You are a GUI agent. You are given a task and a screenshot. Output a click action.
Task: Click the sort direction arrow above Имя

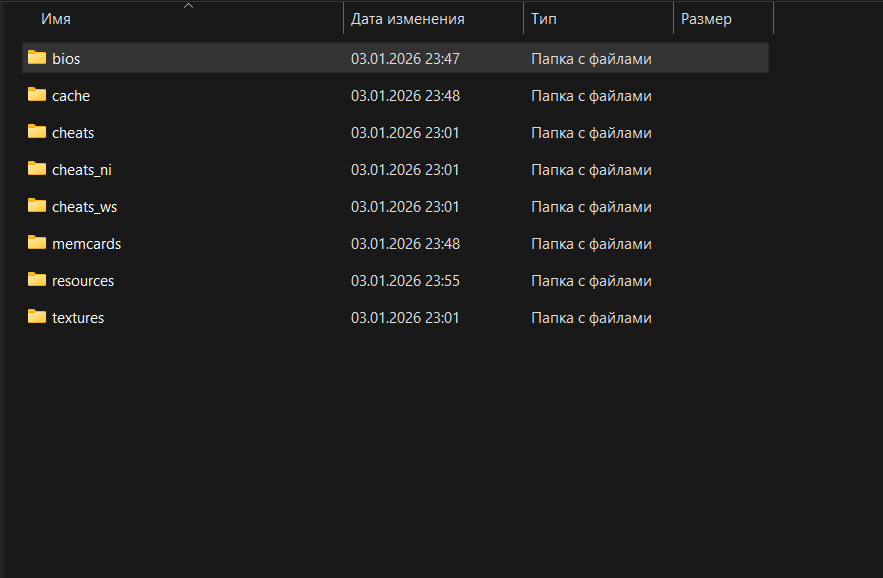click(188, 6)
